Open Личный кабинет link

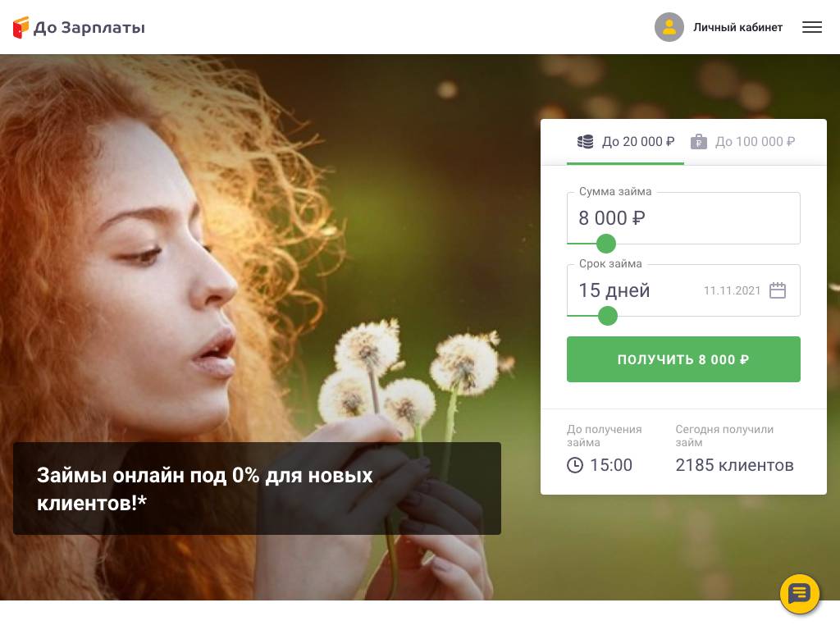[737, 27]
